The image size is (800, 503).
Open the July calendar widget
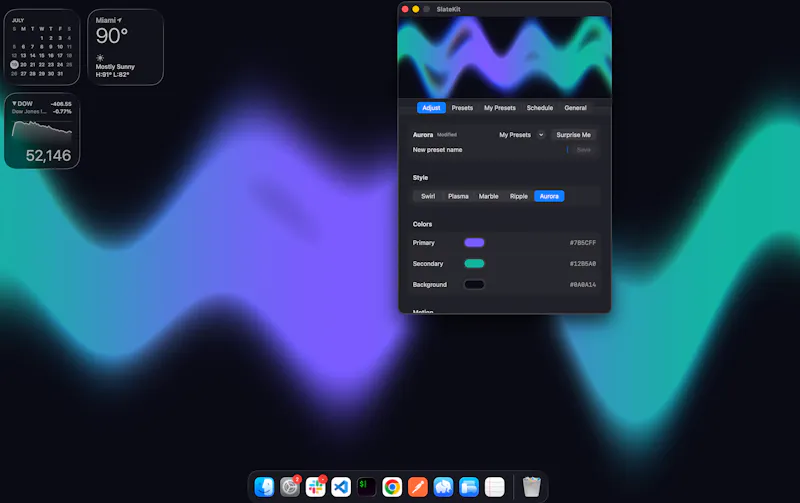pyautogui.click(x=42, y=47)
